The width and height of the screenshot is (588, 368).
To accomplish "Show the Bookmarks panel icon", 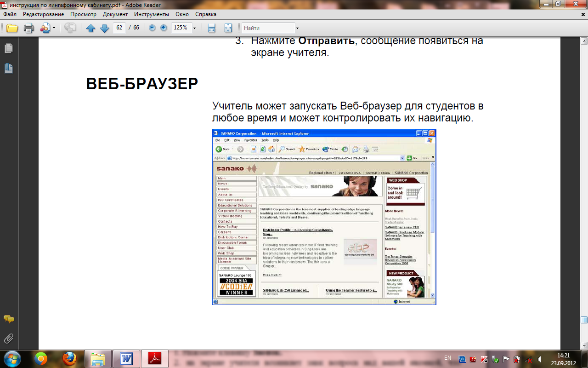I will pos(8,69).
